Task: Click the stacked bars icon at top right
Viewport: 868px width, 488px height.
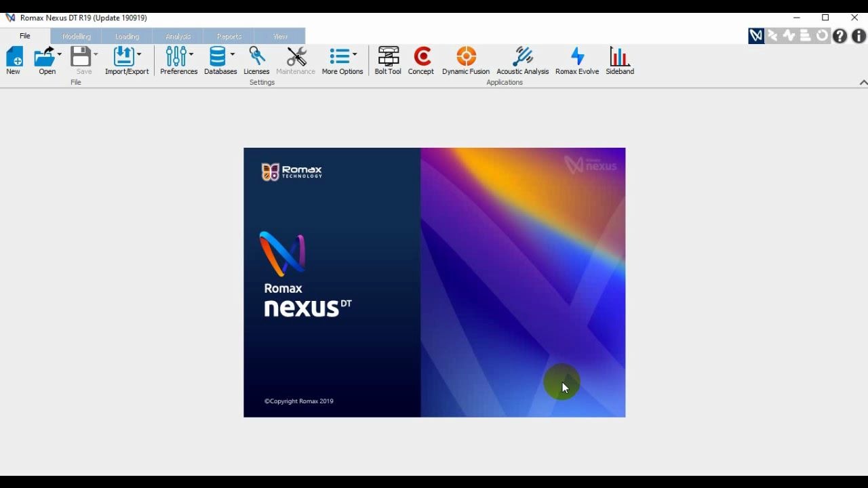Action: click(806, 36)
